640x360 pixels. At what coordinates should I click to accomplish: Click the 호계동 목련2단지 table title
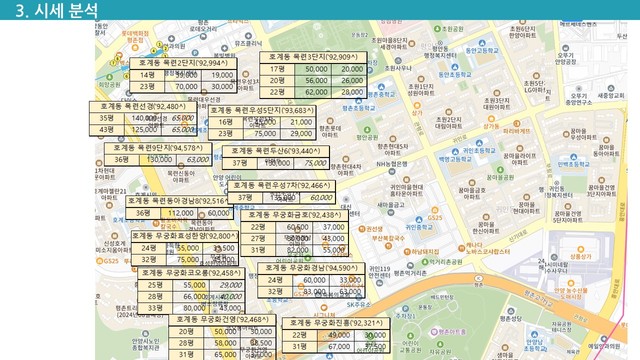tap(183, 63)
